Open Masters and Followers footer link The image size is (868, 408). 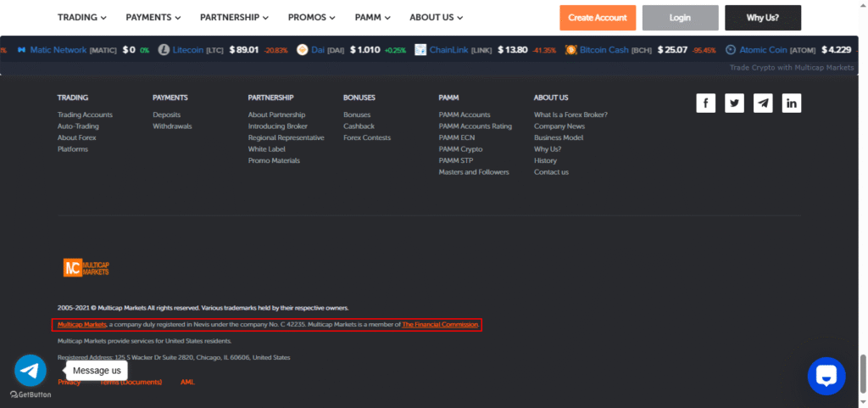[474, 172]
